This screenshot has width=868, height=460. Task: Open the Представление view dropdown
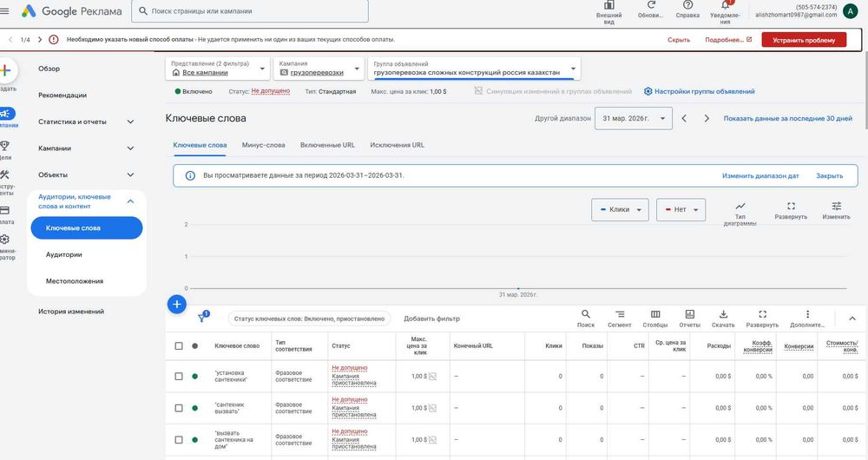tap(218, 69)
